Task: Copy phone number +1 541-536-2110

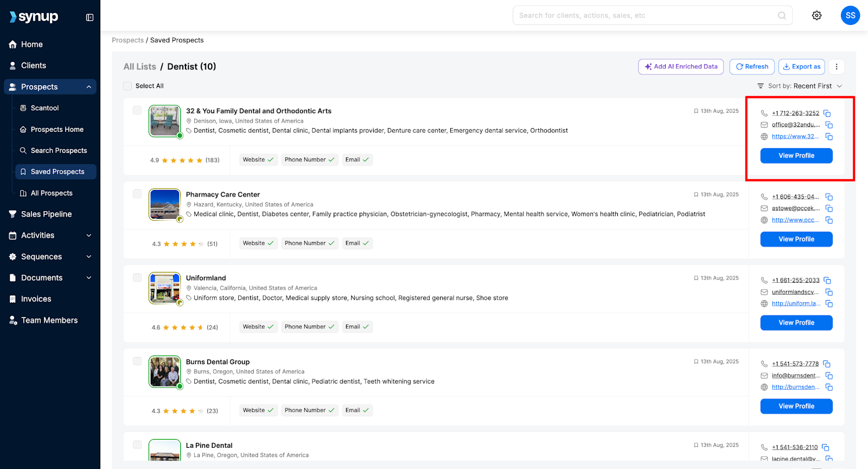Action: [x=825, y=448]
